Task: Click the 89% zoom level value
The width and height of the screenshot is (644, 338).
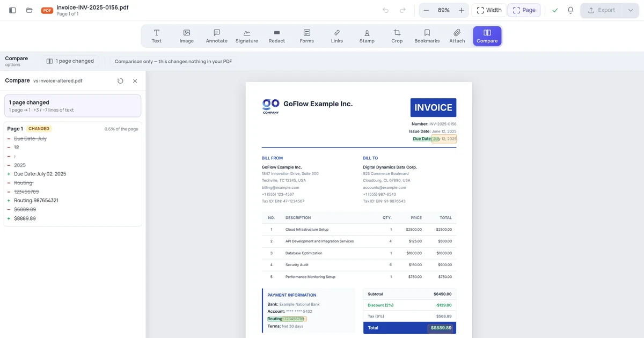Action: [x=444, y=10]
